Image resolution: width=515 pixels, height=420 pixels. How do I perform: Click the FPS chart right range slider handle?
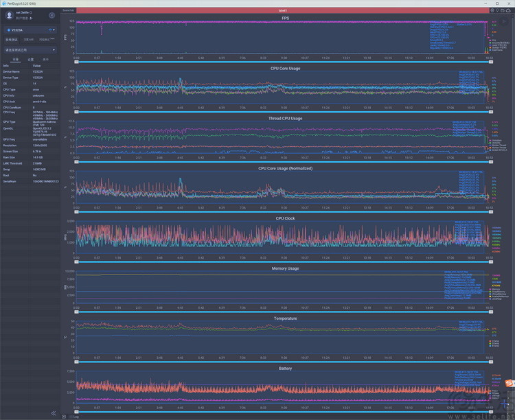pos(491,62)
